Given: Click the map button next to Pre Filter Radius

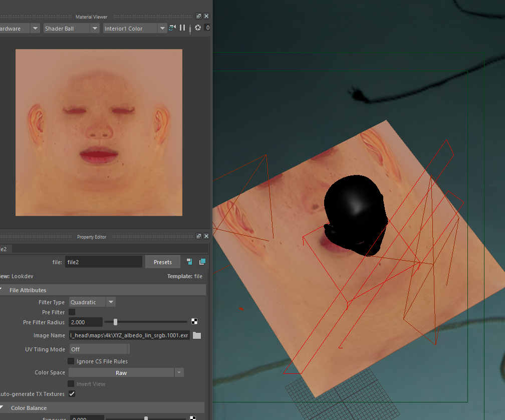Looking at the screenshot, I should coord(194,321).
